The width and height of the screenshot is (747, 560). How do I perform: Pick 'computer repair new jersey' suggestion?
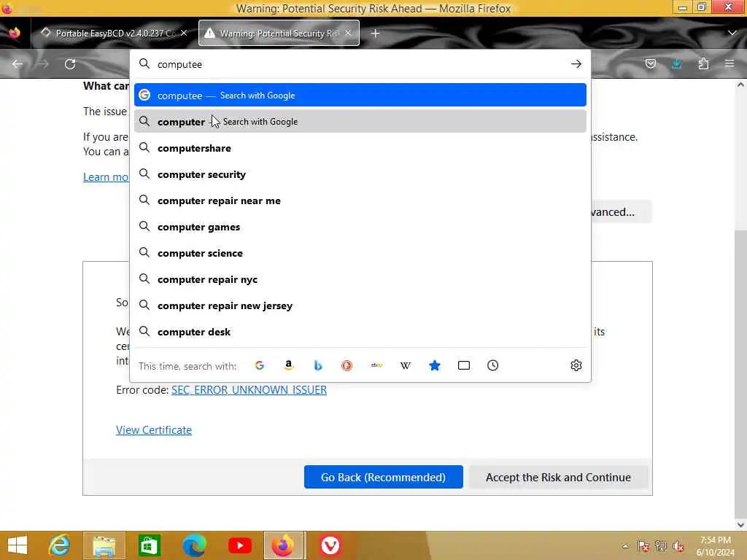(360, 306)
